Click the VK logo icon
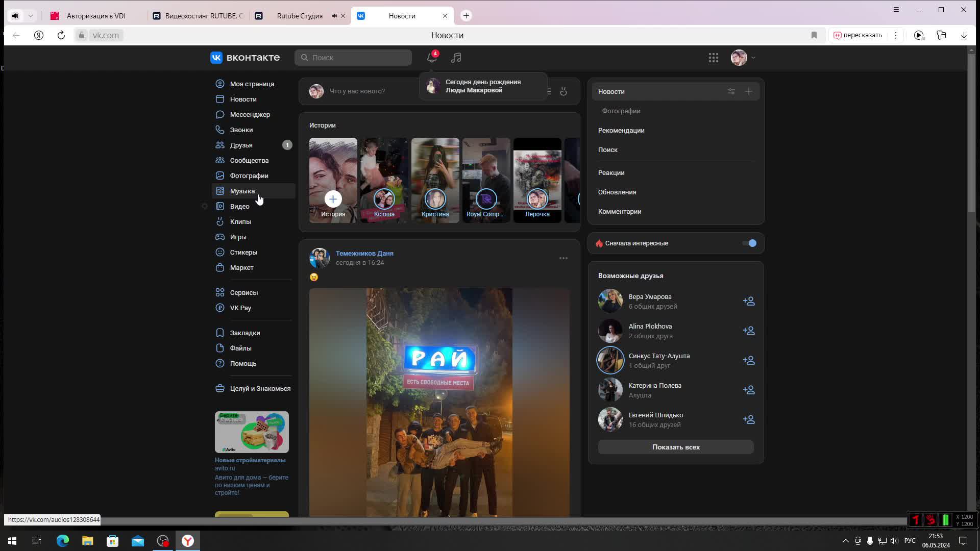The image size is (980, 551). (216, 58)
